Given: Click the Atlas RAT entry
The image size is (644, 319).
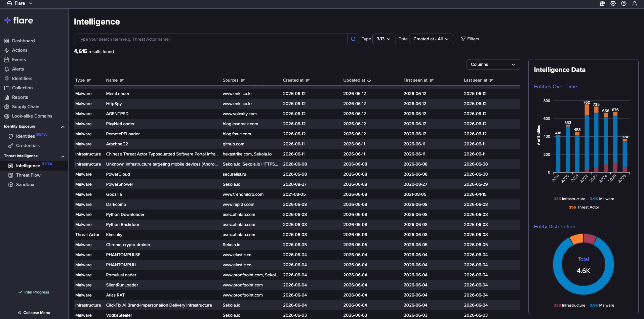Looking at the screenshot, I should 115,295.
